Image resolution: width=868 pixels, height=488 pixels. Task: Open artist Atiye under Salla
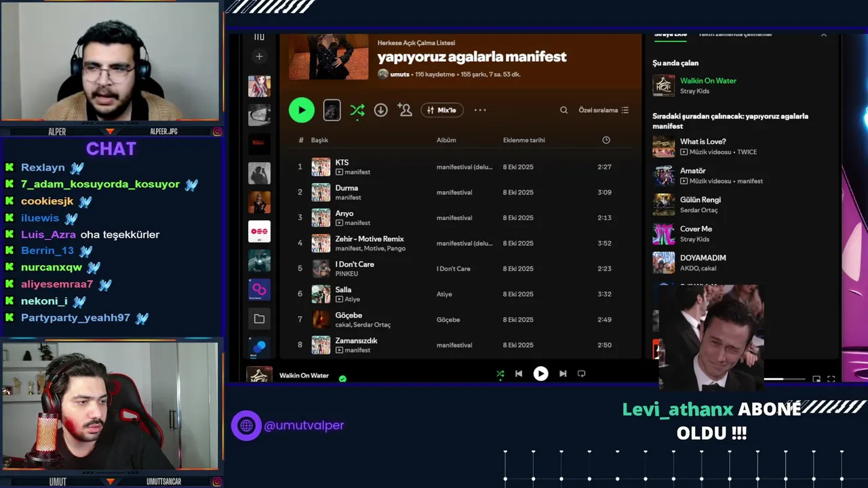coord(353,299)
